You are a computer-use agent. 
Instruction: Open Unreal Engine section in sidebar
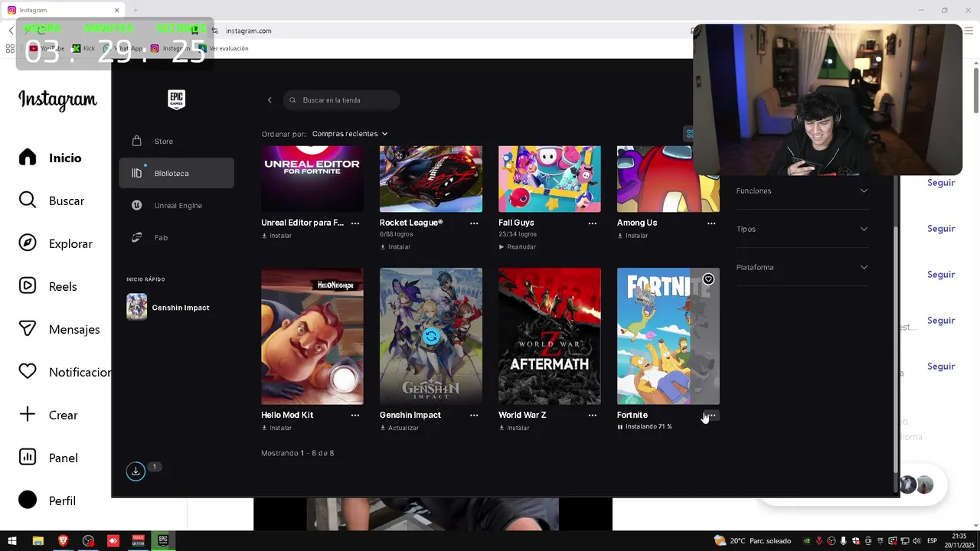(177, 205)
